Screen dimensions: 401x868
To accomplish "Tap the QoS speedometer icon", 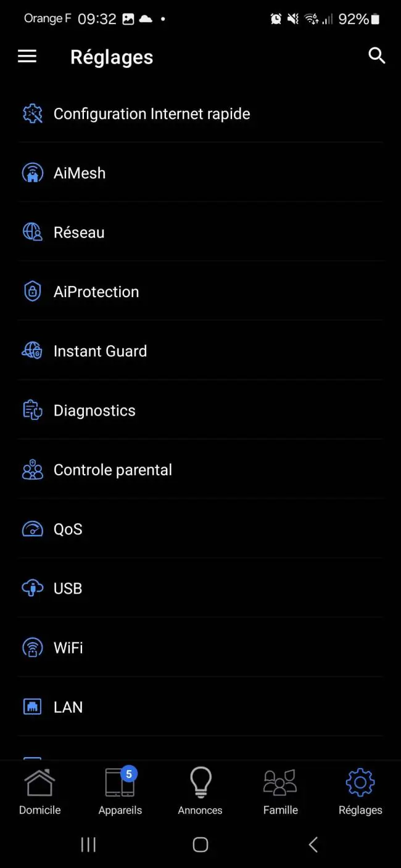I will click(x=32, y=529).
